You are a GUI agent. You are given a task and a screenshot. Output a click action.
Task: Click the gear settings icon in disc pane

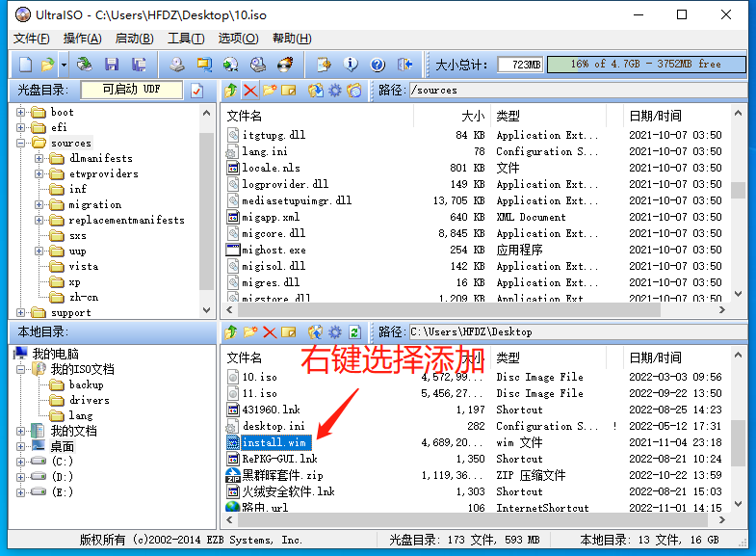point(335,91)
